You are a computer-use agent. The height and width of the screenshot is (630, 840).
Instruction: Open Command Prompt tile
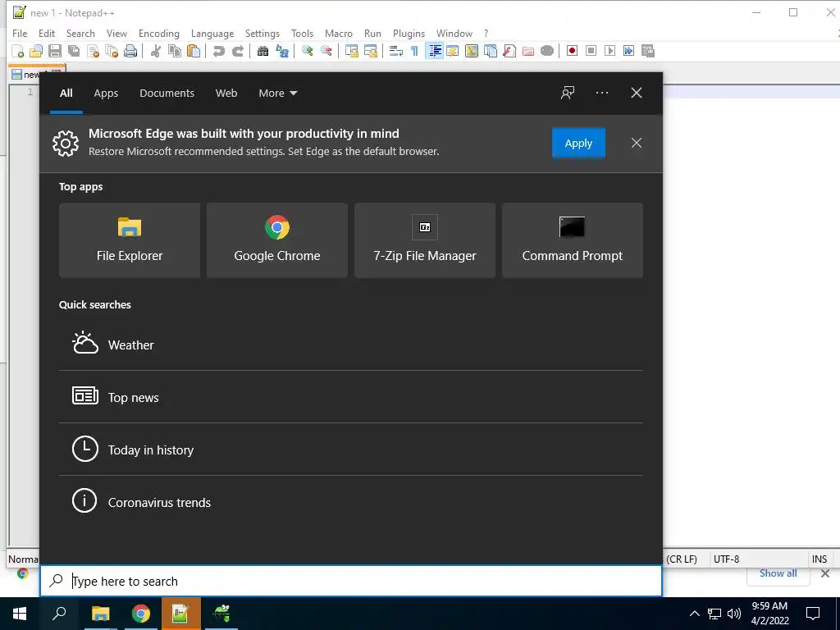click(x=572, y=240)
